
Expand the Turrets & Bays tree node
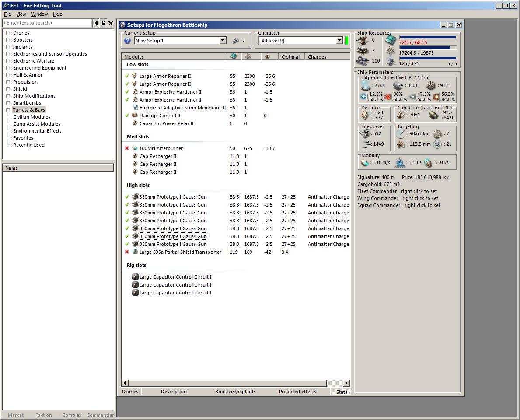coord(8,110)
